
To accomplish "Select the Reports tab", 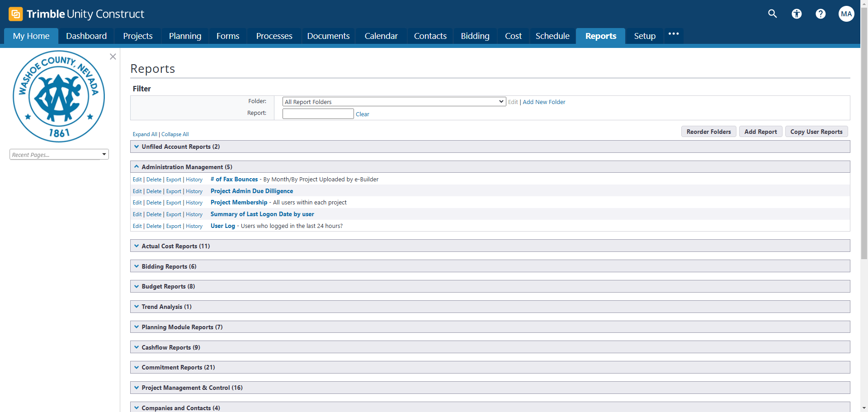I will [x=601, y=36].
